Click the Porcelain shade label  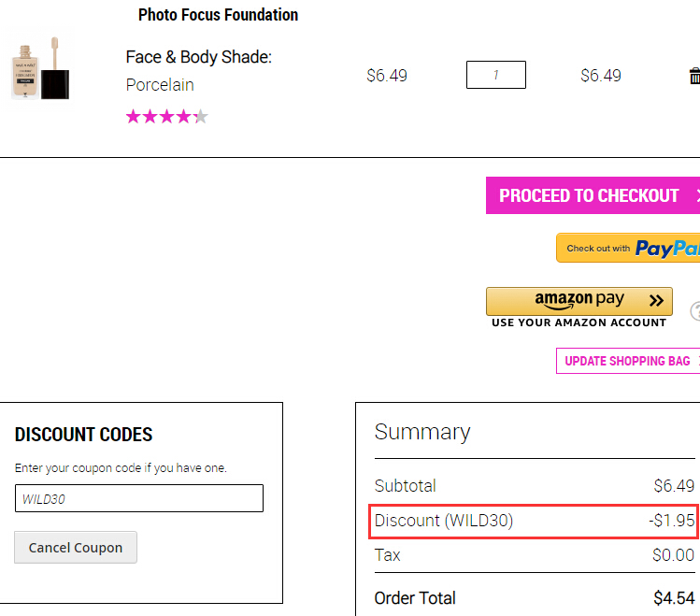pyautogui.click(x=160, y=85)
